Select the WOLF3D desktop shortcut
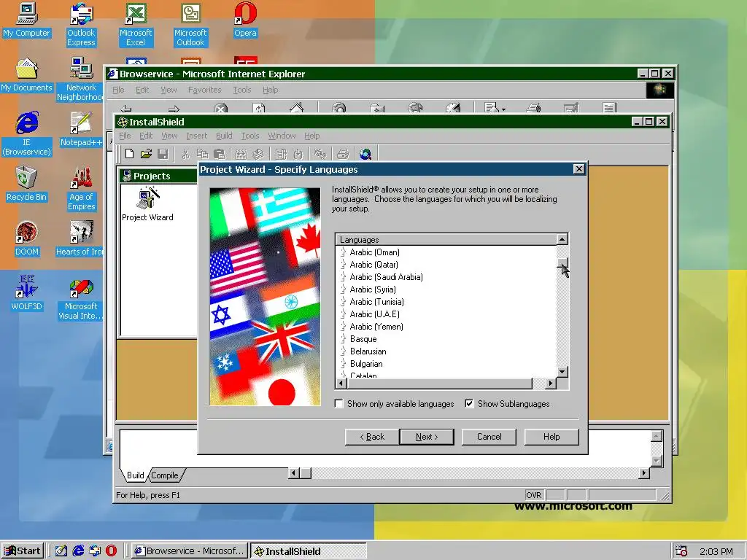Viewport: 747px width, 560px height. [27, 294]
